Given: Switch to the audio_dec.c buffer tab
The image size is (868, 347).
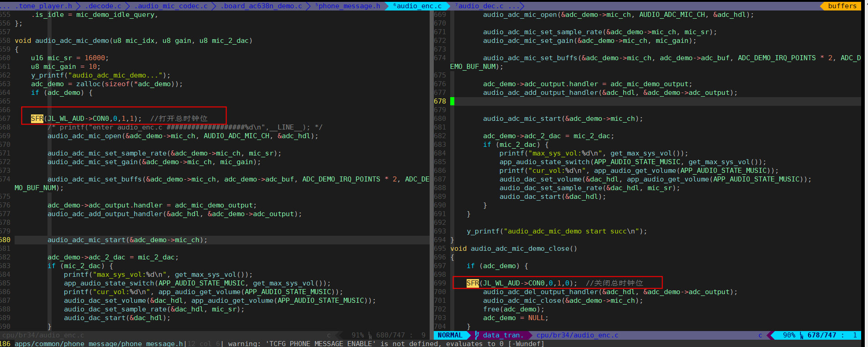Looking at the screenshot, I should pyautogui.click(x=480, y=6).
